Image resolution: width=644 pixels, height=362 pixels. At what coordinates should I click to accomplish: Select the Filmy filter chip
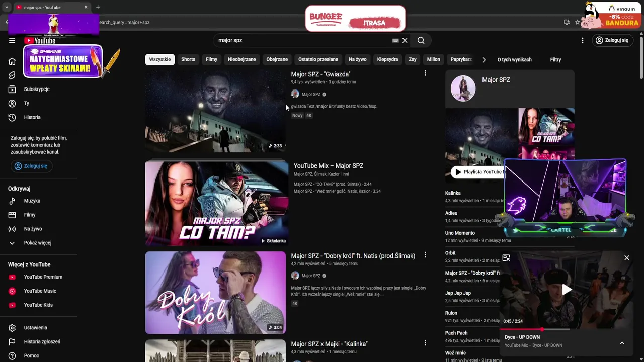[211, 59]
